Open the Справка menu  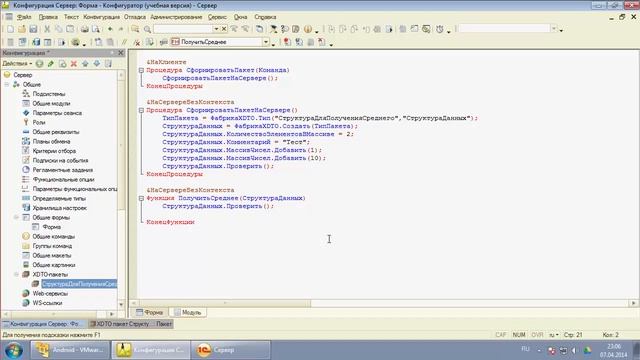coord(265,17)
